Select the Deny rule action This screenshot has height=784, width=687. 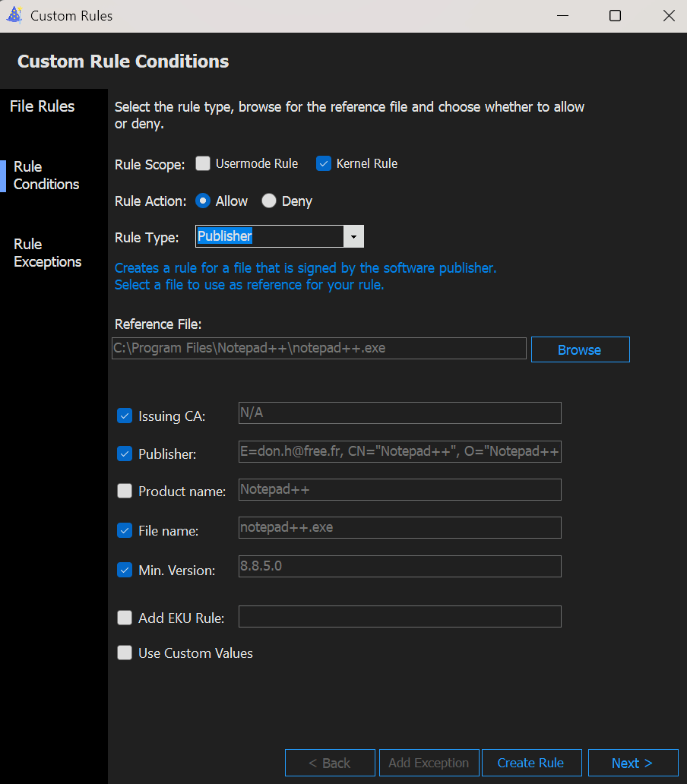[x=269, y=201]
